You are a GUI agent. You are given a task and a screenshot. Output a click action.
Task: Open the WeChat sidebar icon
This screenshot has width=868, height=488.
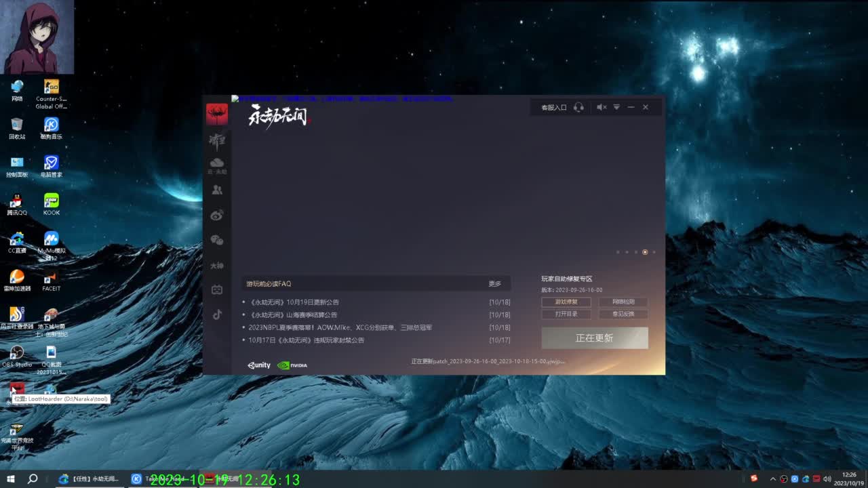217,241
